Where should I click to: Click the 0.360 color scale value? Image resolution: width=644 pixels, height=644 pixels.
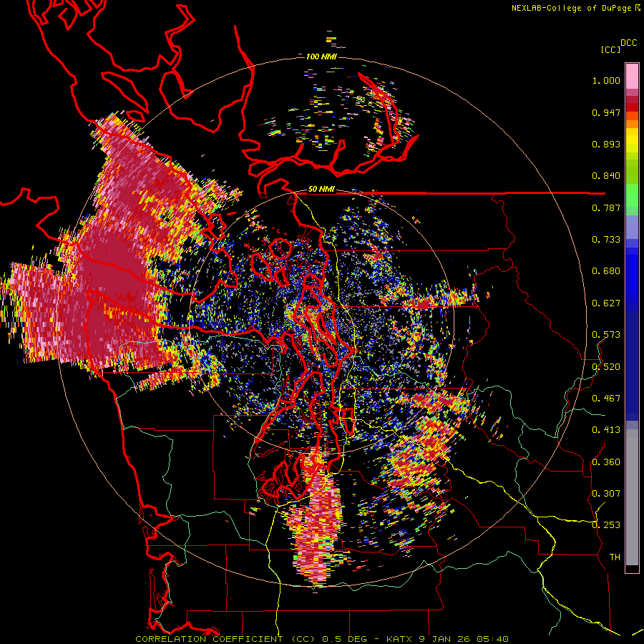(606, 462)
